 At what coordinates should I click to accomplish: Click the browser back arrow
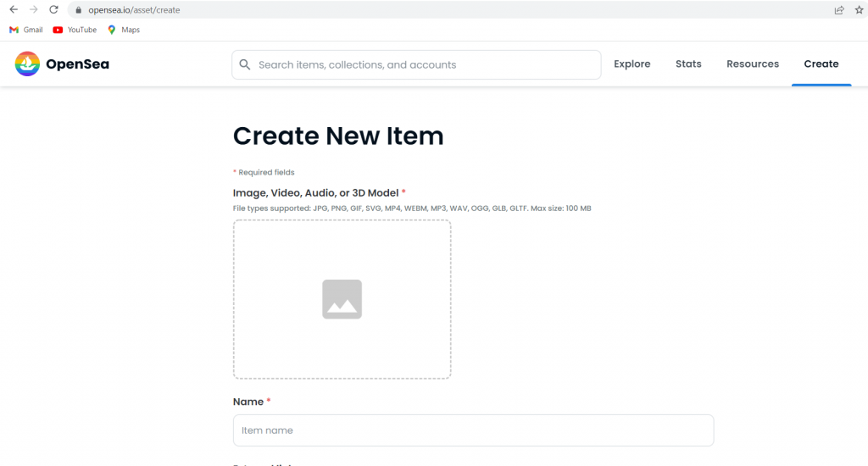coord(14,9)
